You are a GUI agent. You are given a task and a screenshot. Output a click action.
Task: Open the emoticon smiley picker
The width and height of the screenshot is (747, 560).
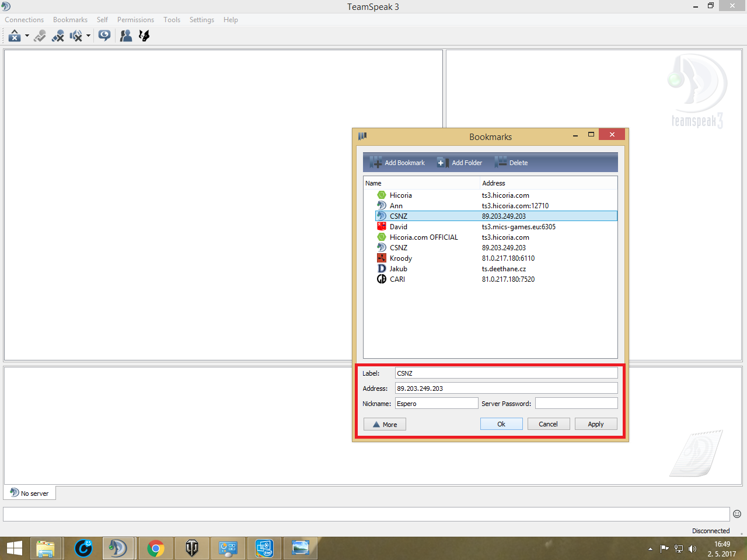(737, 514)
